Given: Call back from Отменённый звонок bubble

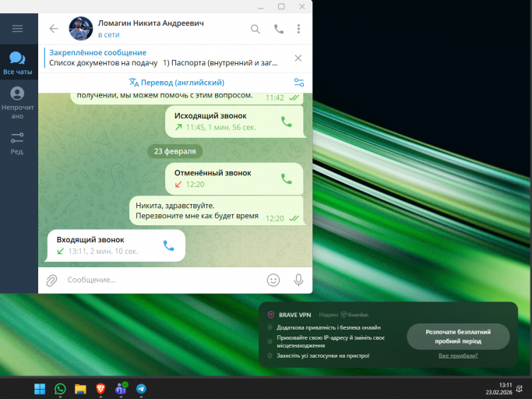Looking at the screenshot, I should [287, 178].
